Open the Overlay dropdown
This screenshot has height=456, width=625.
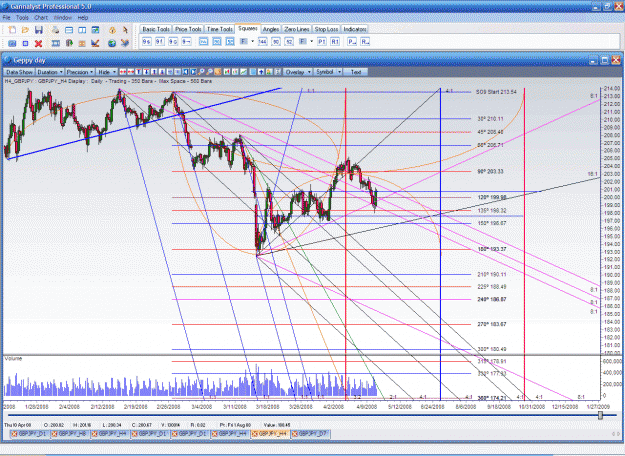pos(298,72)
